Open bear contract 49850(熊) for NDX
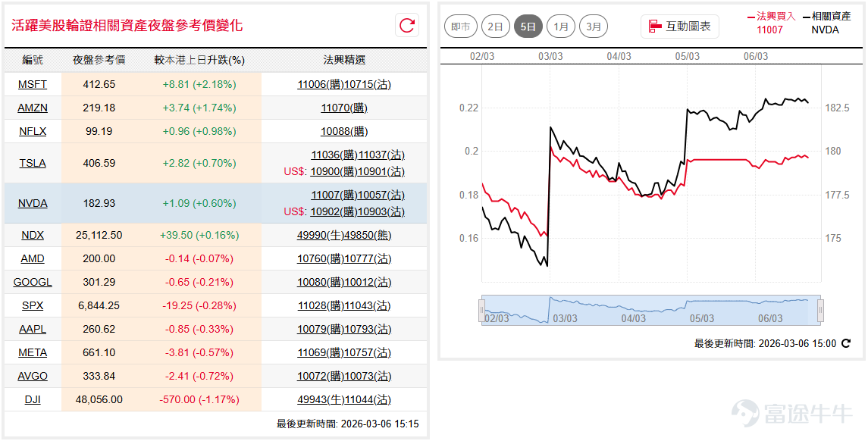The image size is (868, 441). [x=368, y=235]
